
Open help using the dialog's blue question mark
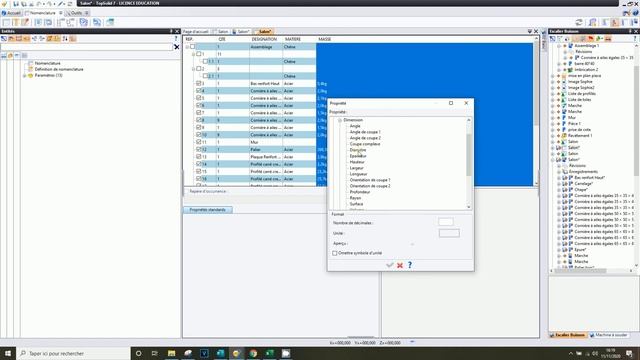(x=410, y=265)
